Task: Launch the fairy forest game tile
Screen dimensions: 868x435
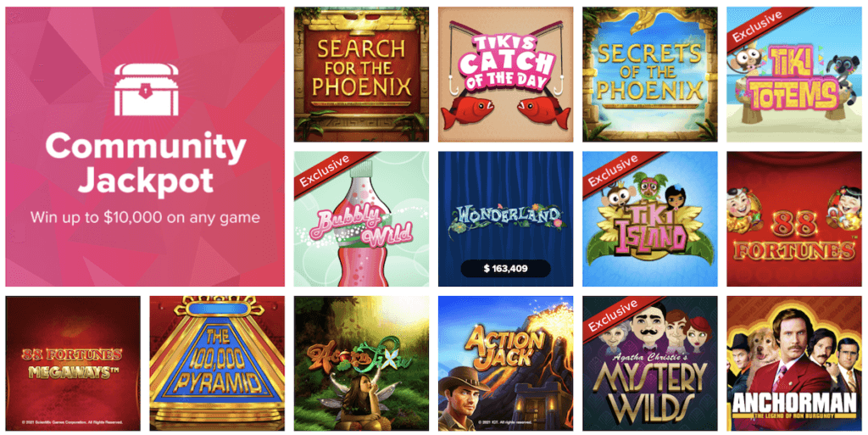Action: pyautogui.click(x=361, y=364)
